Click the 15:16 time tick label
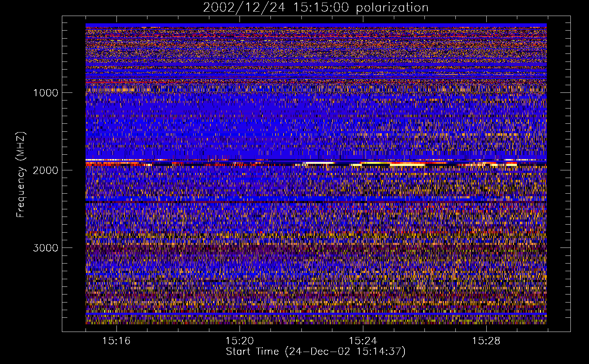 click(116, 341)
